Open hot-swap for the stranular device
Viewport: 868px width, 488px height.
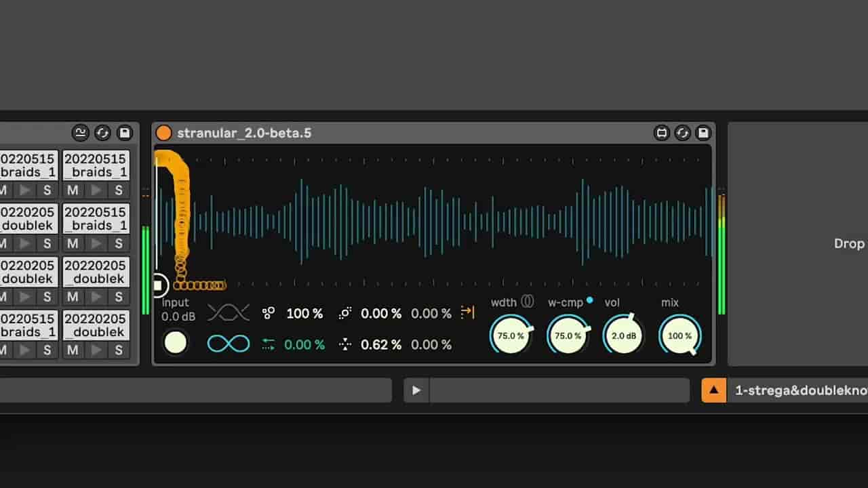[683, 133]
